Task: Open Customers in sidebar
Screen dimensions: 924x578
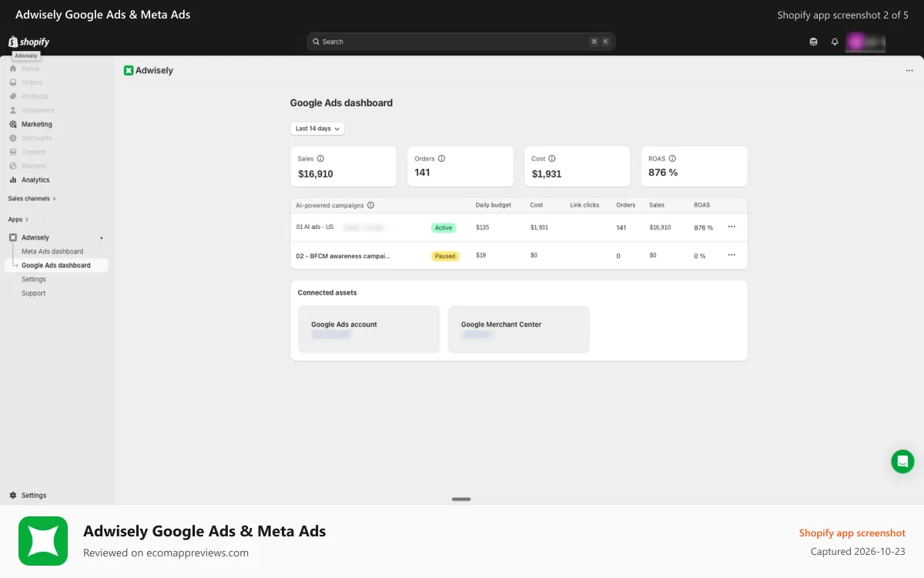Action: tap(38, 110)
